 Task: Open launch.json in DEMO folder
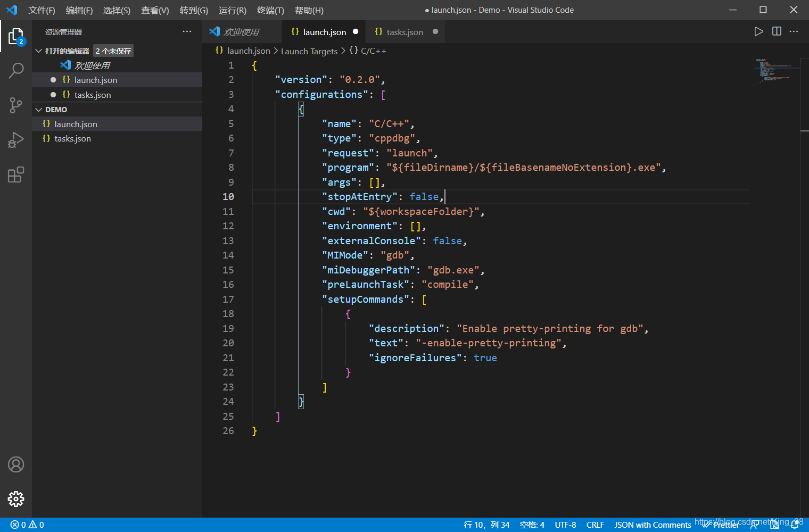[117, 124]
